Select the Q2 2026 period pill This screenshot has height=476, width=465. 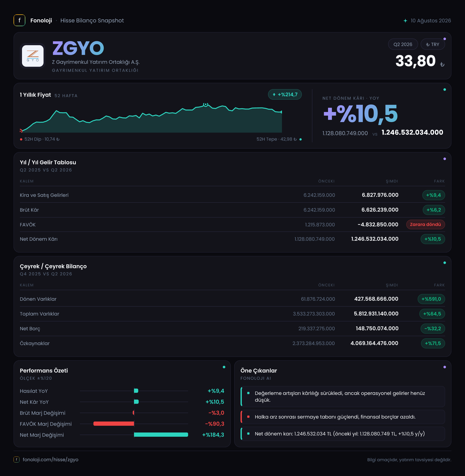point(403,44)
